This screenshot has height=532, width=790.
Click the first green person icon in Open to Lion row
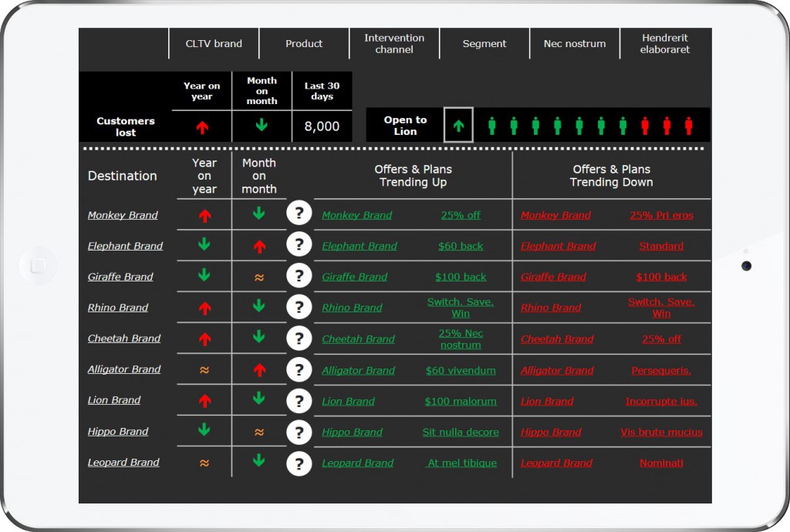pyautogui.click(x=491, y=126)
